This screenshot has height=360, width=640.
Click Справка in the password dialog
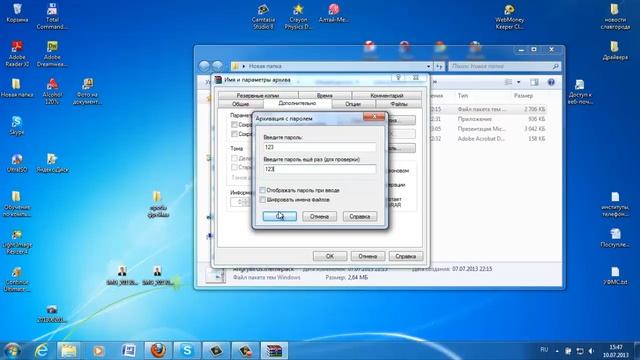(360, 216)
